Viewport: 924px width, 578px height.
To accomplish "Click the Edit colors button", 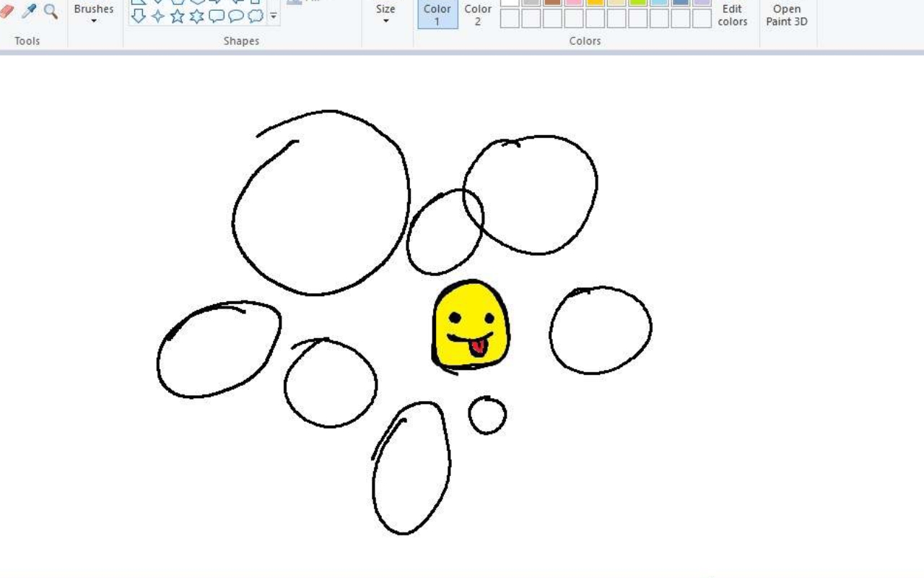I will [732, 14].
